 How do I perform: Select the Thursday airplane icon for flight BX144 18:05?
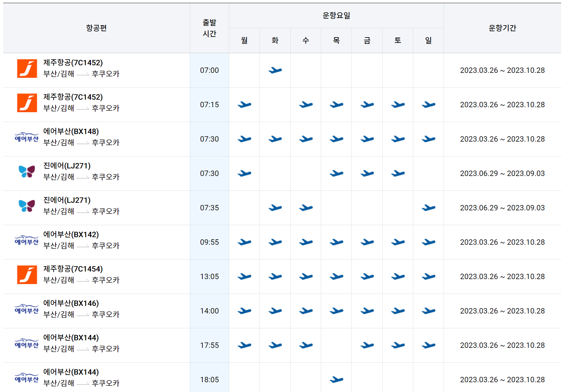(336, 379)
